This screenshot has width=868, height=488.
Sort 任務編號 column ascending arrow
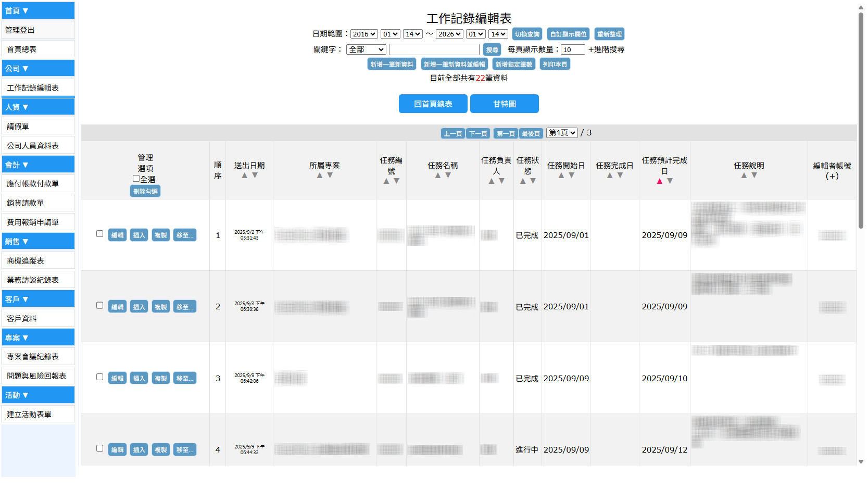pyautogui.click(x=386, y=181)
